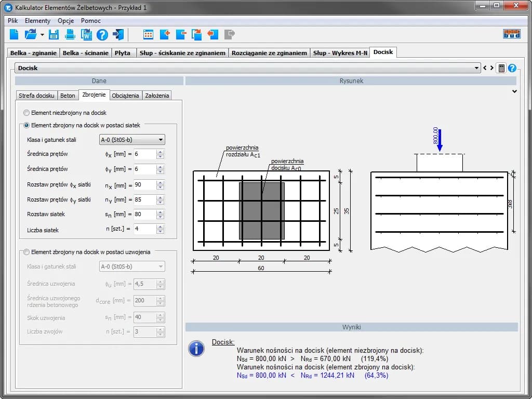Screen dimensions: 532x399
Task: Click the 'Rozstaw siatek' input field
Action: (144, 214)
